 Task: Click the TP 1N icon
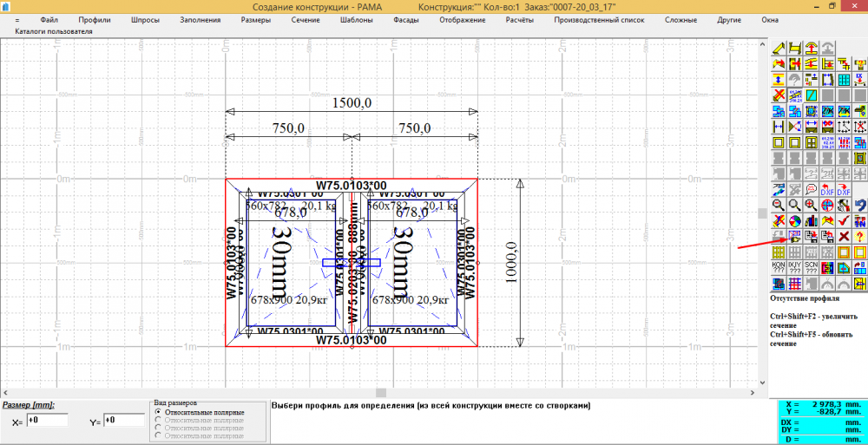[861, 220]
